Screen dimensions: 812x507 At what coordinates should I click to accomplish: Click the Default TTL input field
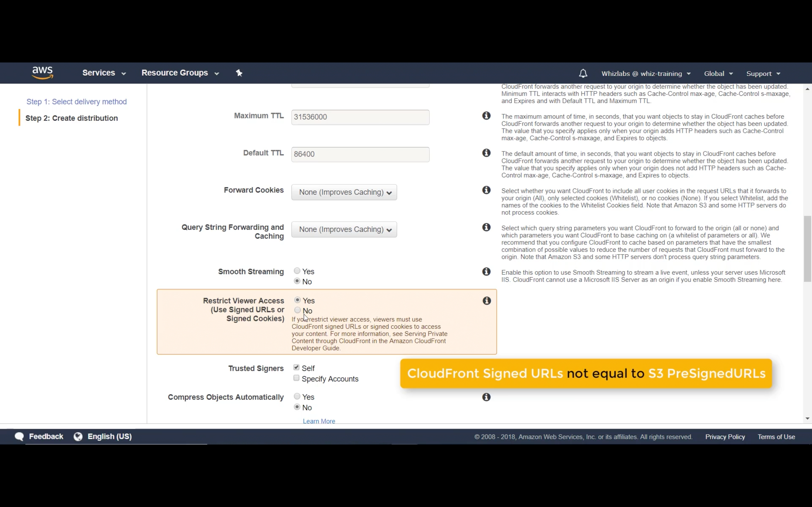point(360,154)
